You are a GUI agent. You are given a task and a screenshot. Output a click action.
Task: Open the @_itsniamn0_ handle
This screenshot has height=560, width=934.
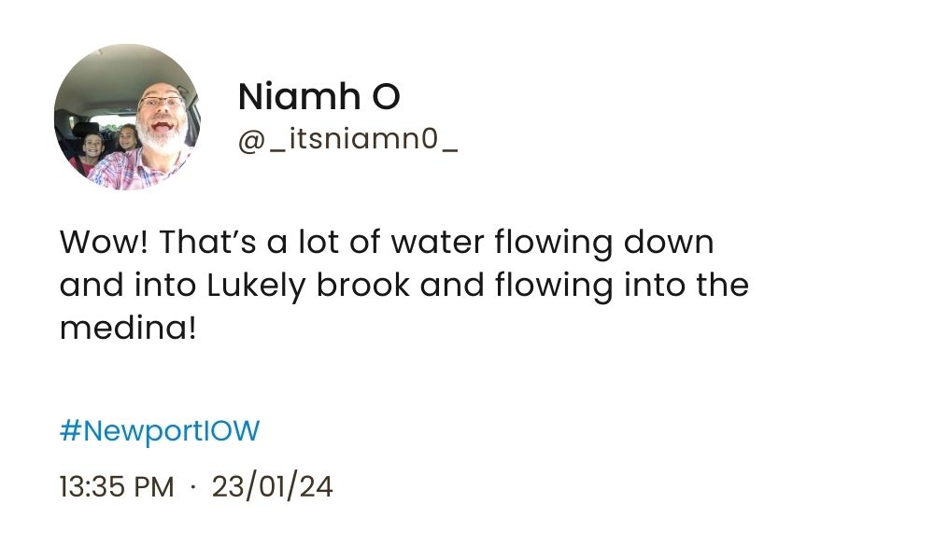[347, 144]
